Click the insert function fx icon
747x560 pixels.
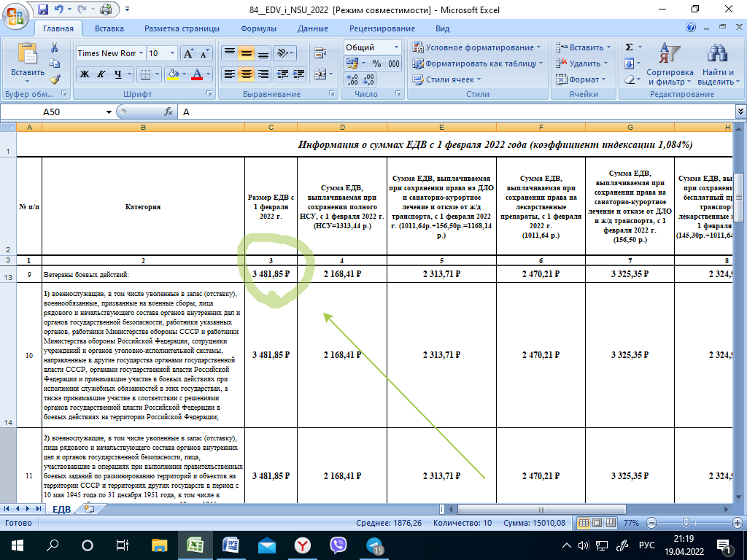tap(169, 112)
